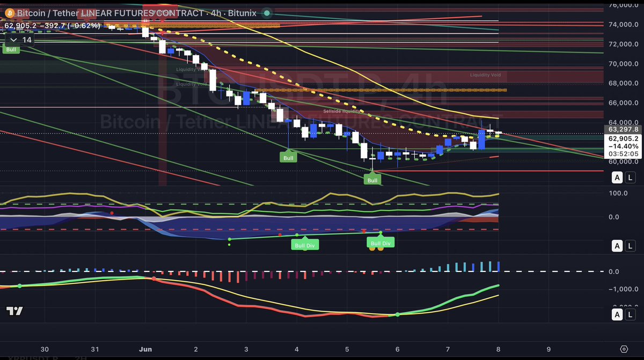This screenshot has height=360, width=644.
Task: Select the Bull label near June 4
Action: tap(289, 157)
